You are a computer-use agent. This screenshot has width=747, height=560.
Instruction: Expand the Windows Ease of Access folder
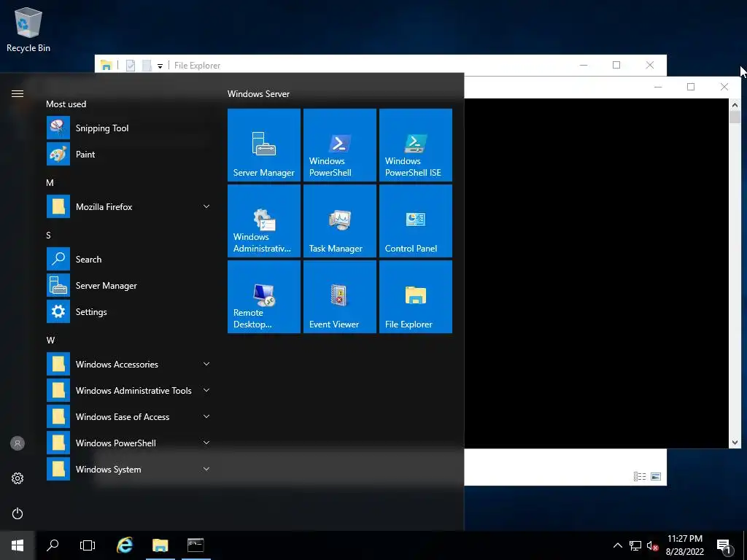click(130, 416)
